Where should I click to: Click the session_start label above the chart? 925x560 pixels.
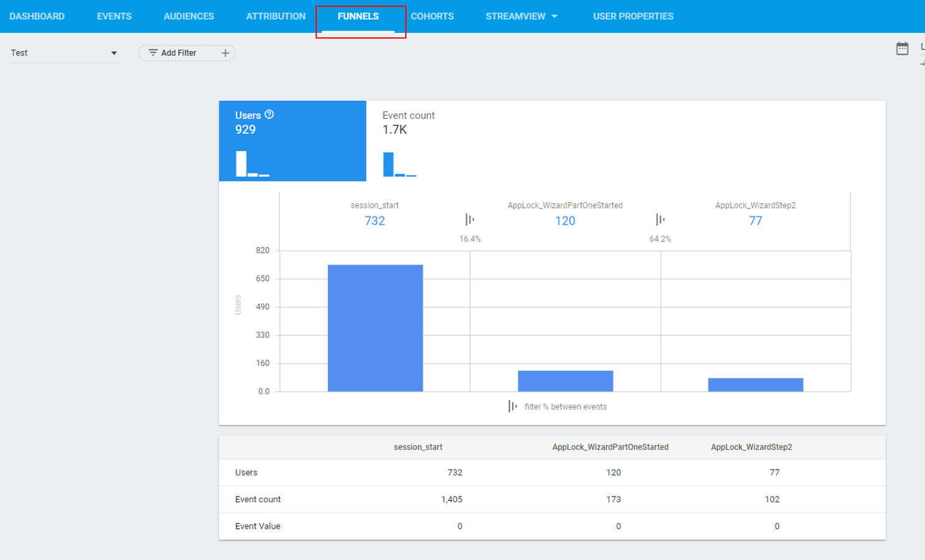click(x=375, y=205)
